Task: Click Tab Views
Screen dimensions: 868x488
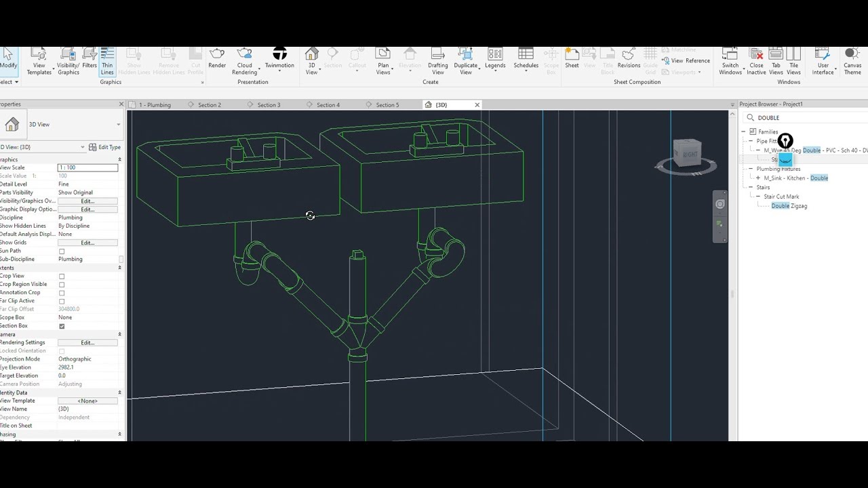Action: (776, 60)
